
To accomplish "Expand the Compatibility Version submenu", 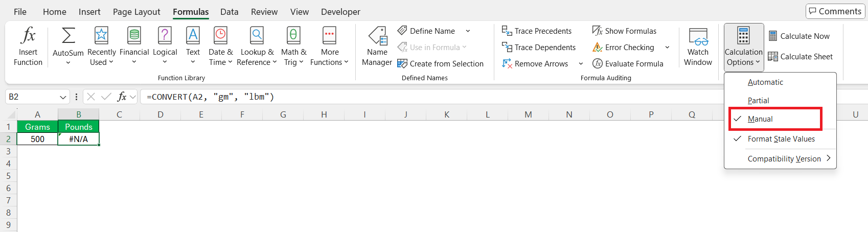I will coord(780,159).
